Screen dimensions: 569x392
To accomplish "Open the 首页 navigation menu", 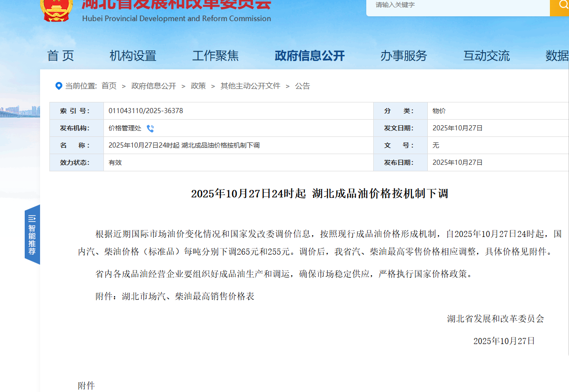I will point(61,56).
